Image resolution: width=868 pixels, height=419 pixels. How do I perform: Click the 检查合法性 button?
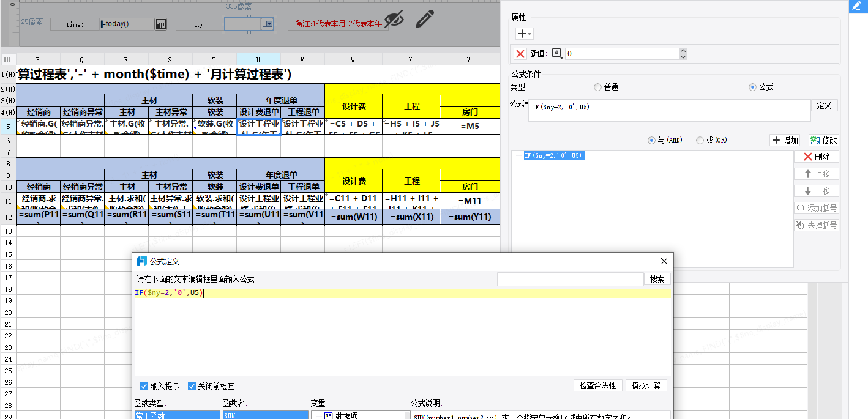pyautogui.click(x=598, y=385)
